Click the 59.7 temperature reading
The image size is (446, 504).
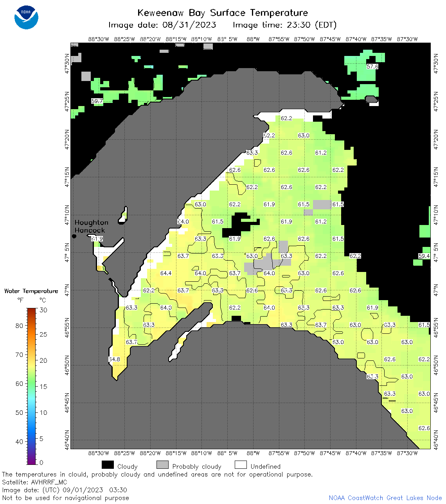coord(97,101)
